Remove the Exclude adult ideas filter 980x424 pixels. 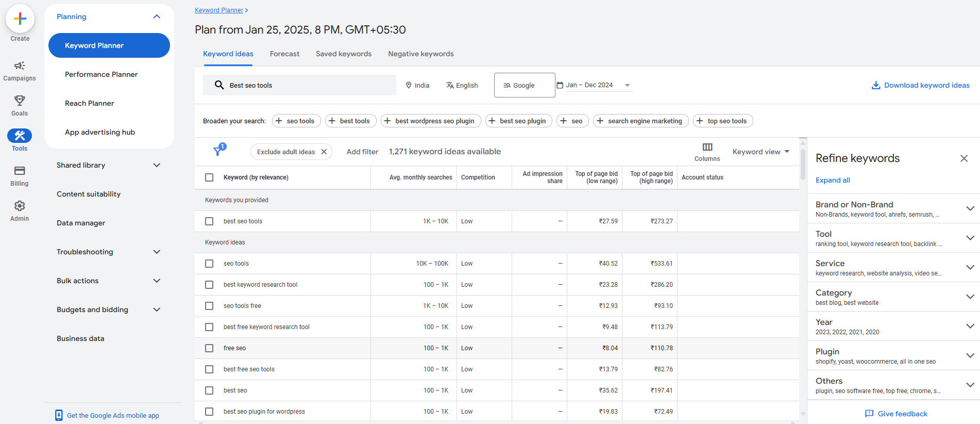click(x=324, y=152)
